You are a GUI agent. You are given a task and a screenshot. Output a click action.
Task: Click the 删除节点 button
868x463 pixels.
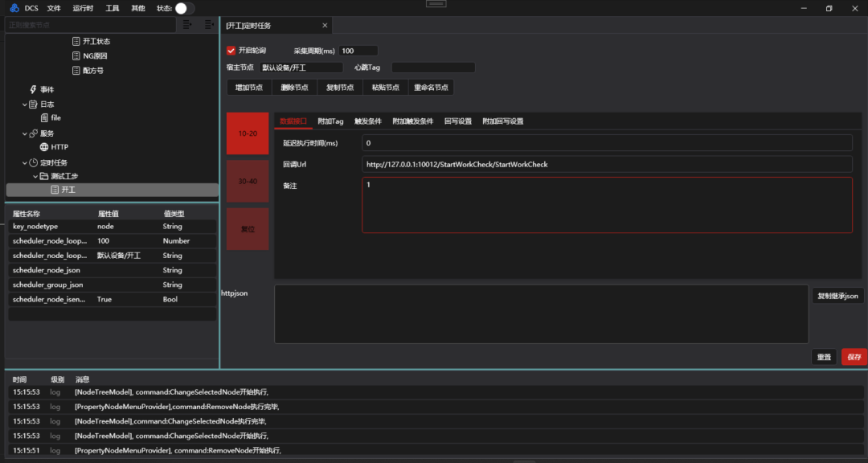[x=294, y=88]
